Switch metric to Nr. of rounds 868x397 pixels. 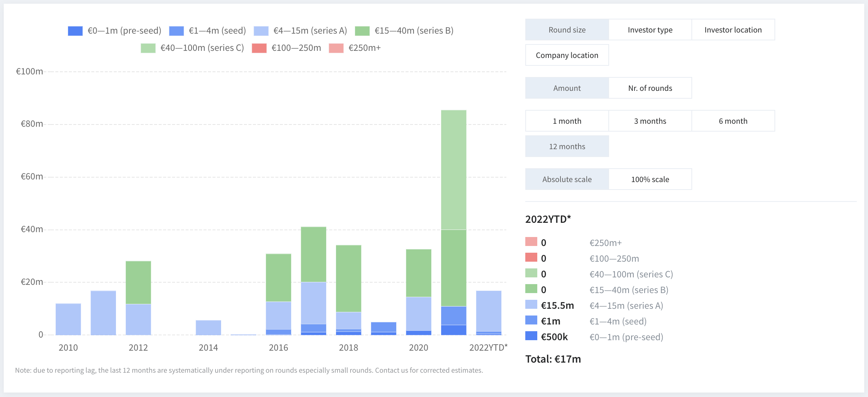click(x=650, y=88)
